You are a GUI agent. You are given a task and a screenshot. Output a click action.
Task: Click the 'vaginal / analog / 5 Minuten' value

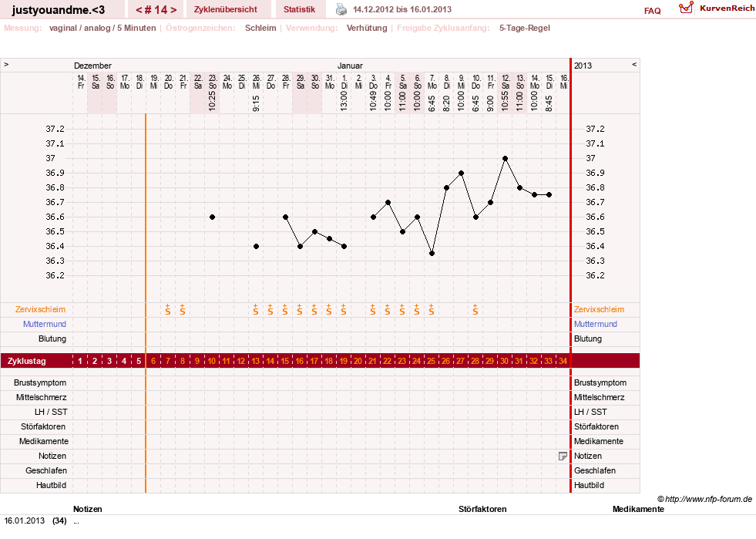[102, 28]
